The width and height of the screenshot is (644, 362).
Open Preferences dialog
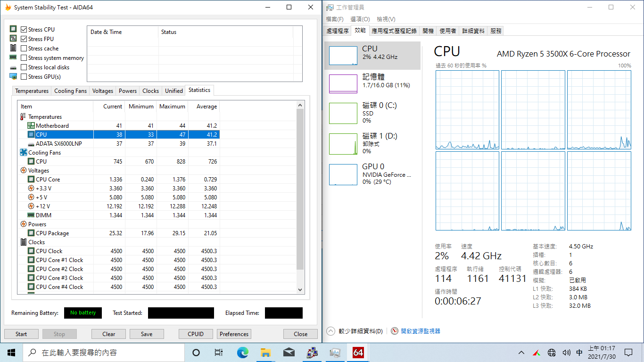pyautogui.click(x=234, y=334)
